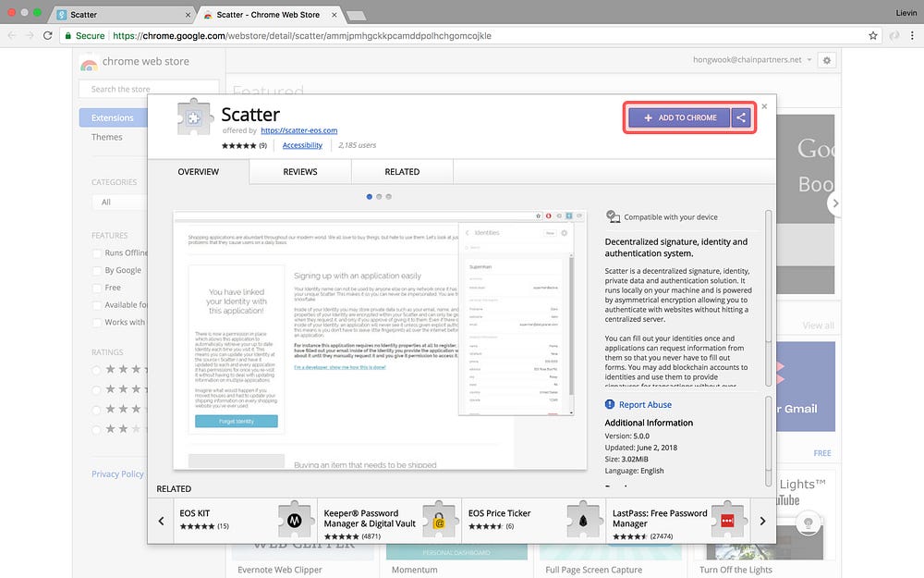Select the first screenshot carousel dot
Screen dimensions: 924x578
tap(370, 196)
